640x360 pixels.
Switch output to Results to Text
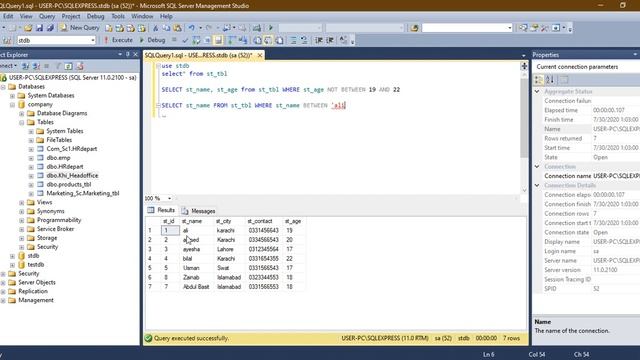click(258, 40)
